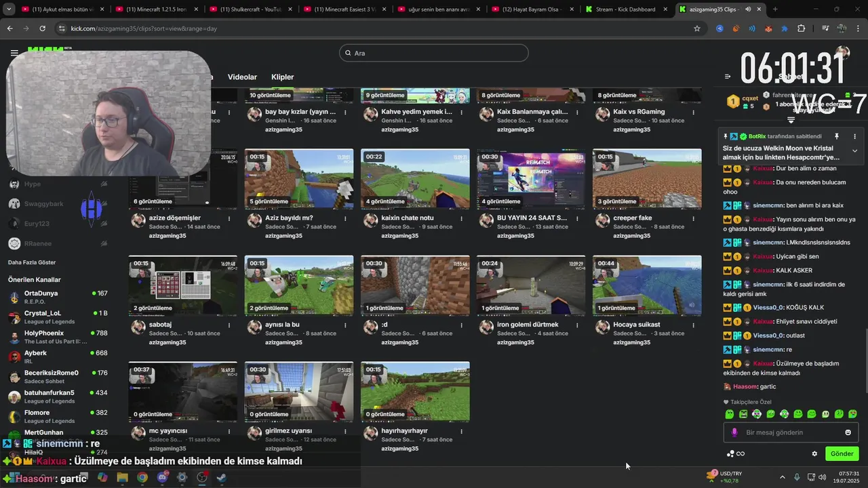Screen dimensions: 868x488
Task: Open the Flomore recommended channel
Action: [58, 416]
